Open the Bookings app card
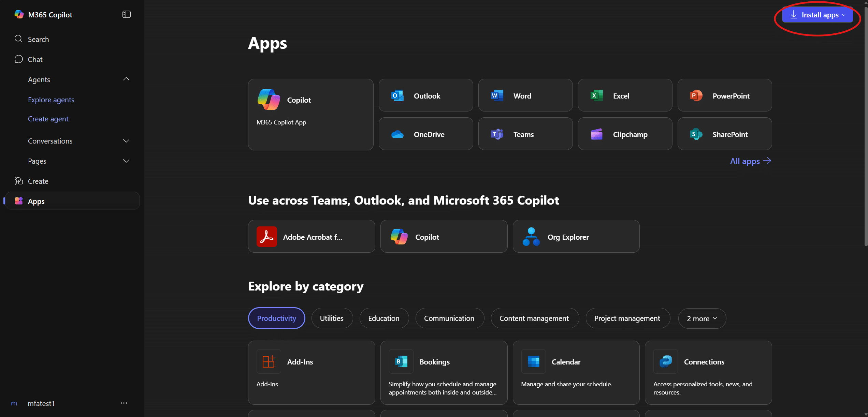868x417 pixels. click(444, 372)
